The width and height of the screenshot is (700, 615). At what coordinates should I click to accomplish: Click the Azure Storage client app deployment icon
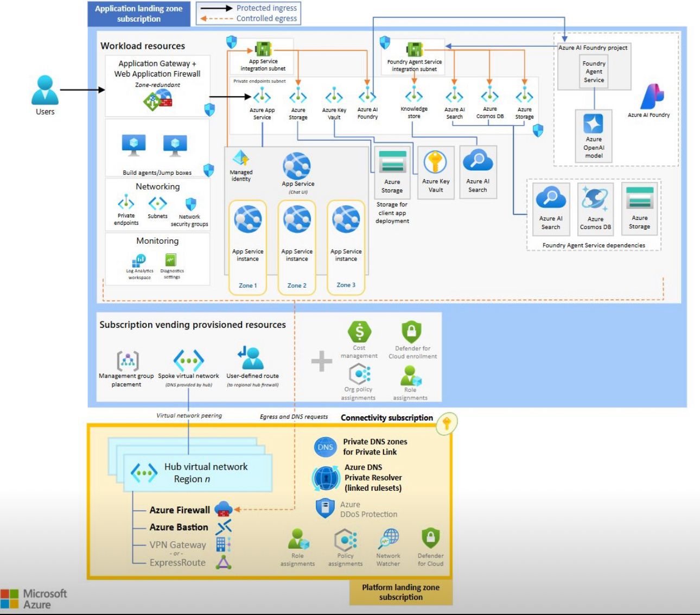pos(392,162)
